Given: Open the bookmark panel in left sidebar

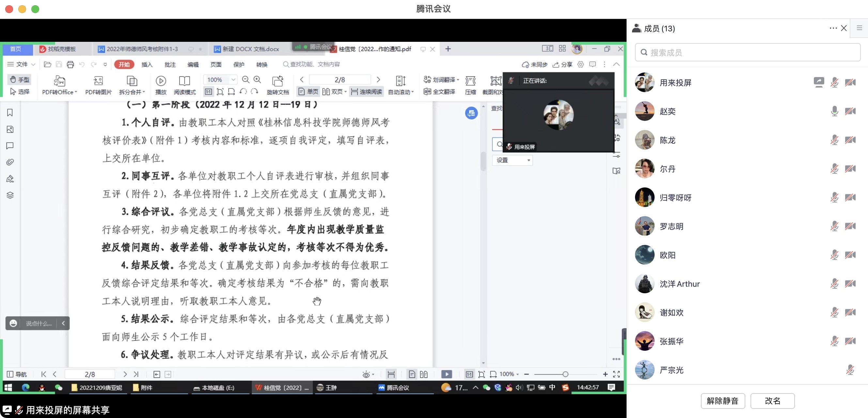Looking at the screenshot, I should tap(10, 113).
